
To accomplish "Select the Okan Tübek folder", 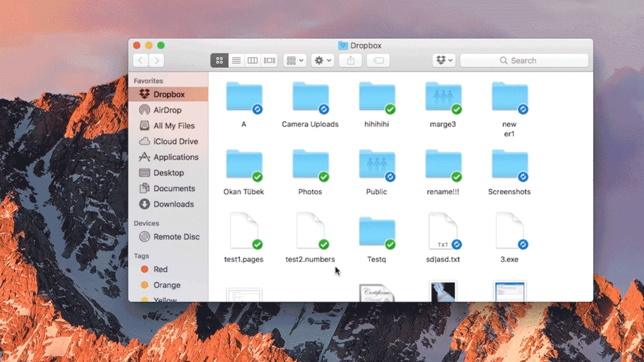I will tap(245, 165).
